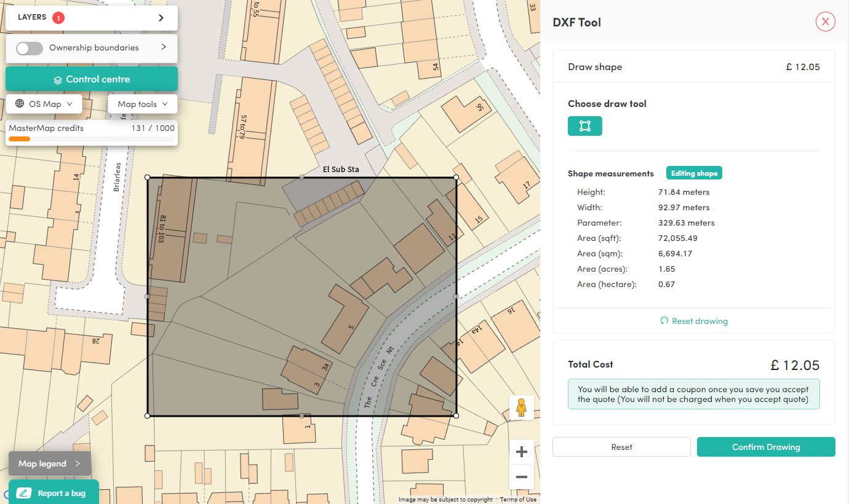Click the Report a bug pencil icon
The height and width of the screenshot is (504, 849).
click(x=24, y=493)
